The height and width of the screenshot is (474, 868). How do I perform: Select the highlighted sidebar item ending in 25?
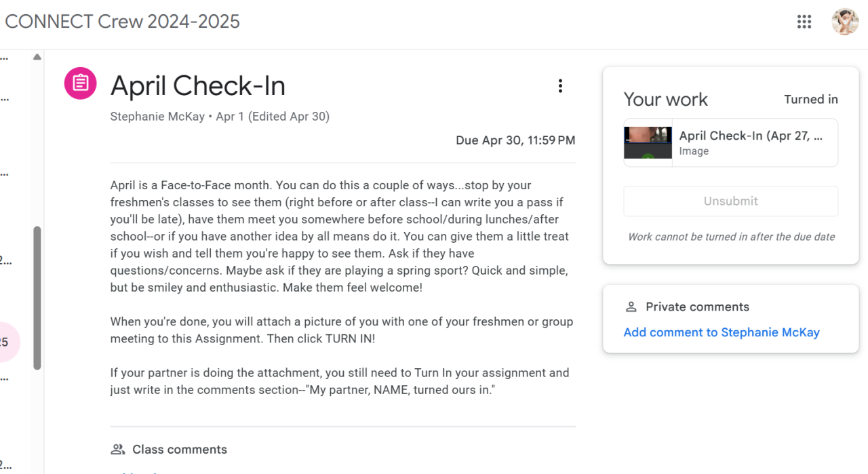point(7,342)
